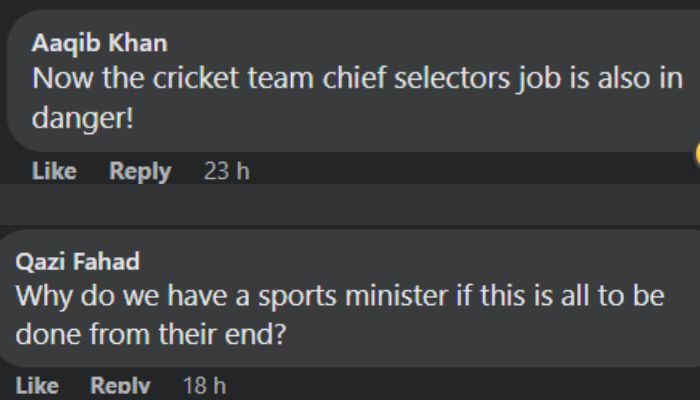
Task: Open the 23 h timestamp link
Action: [226, 171]
